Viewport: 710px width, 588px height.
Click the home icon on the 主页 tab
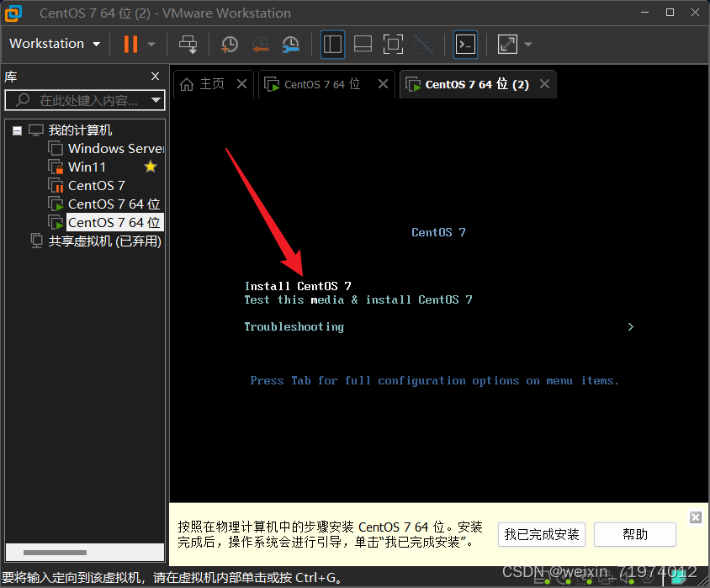point(187,84)
